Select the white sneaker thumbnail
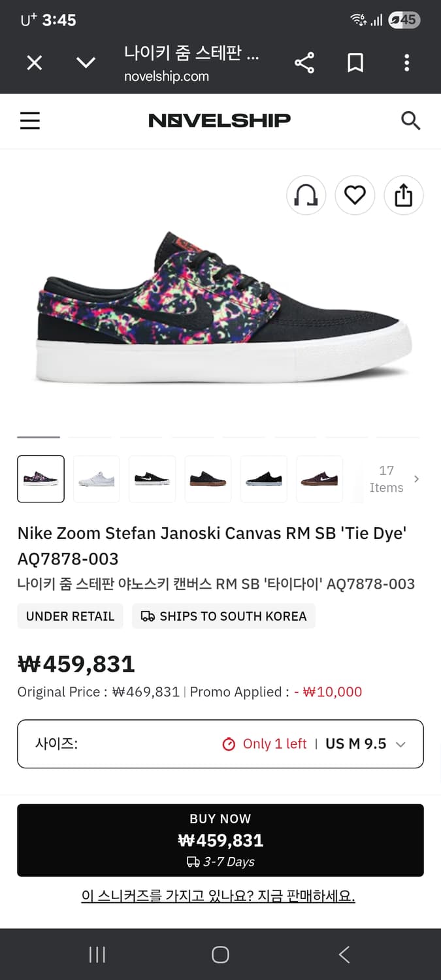The height and width of the screenshot is (980, 441). coord(97,479)
